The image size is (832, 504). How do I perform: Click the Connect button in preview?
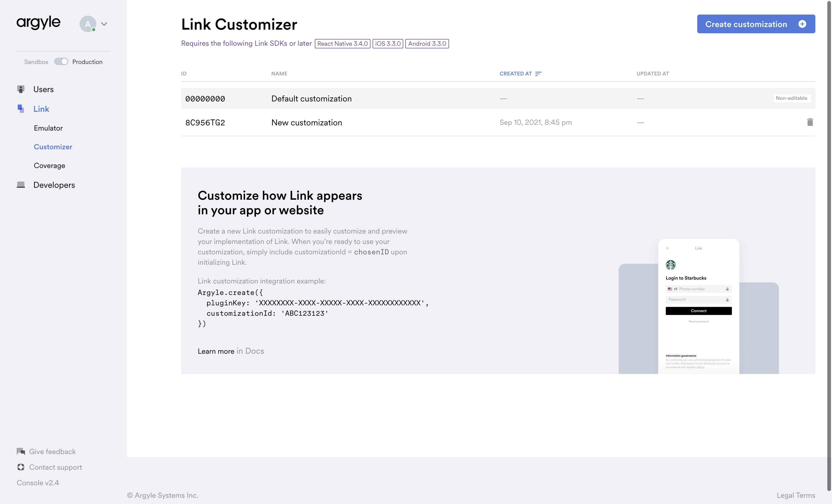click(698, 311)
